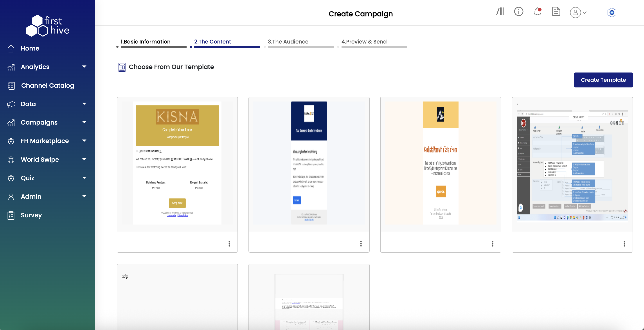Screen dimensions: 644x330
Task: Switch to 4.Preview & Send step
Action: point(364,42)
